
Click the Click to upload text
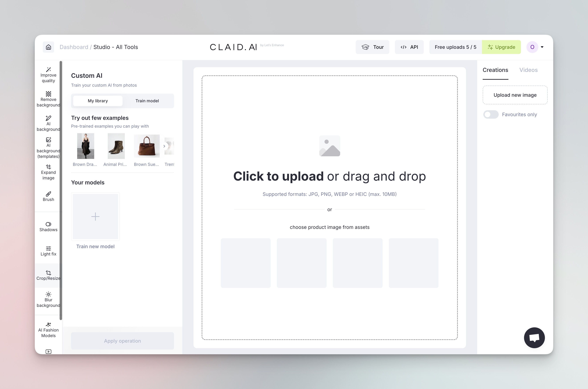pos(278,176)
